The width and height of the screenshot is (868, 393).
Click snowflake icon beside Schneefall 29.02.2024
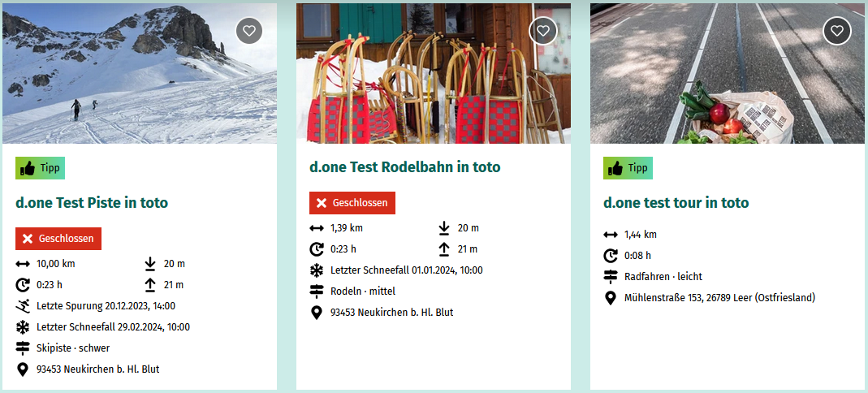(23, 327)
